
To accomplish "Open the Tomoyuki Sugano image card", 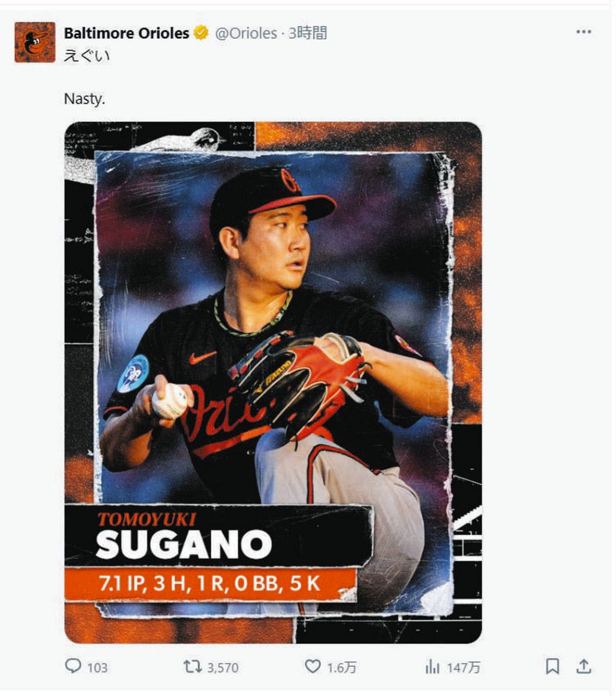I will point(273,382).
